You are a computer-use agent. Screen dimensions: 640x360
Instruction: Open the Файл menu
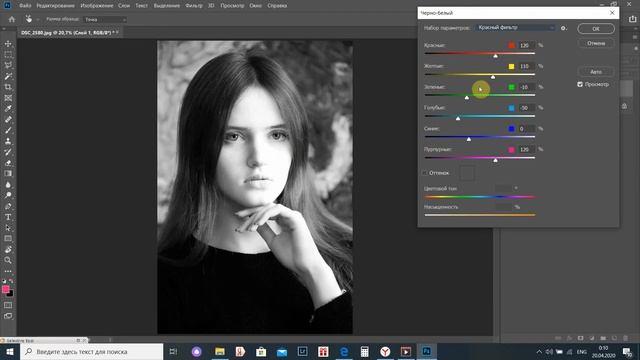(x=25, y=6)
